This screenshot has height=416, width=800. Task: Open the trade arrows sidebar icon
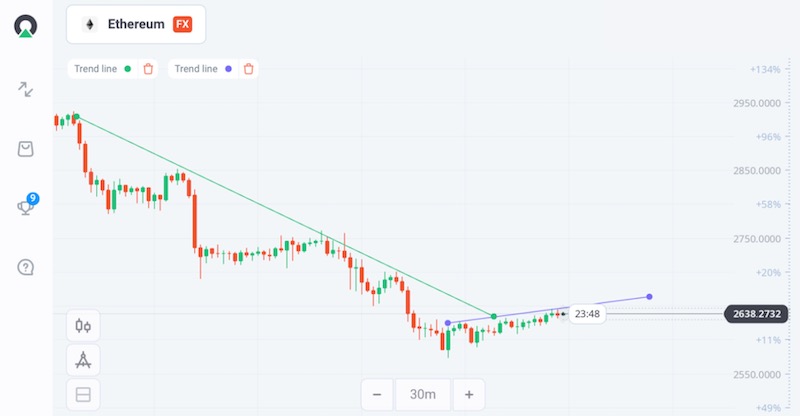tap(26, 90)
